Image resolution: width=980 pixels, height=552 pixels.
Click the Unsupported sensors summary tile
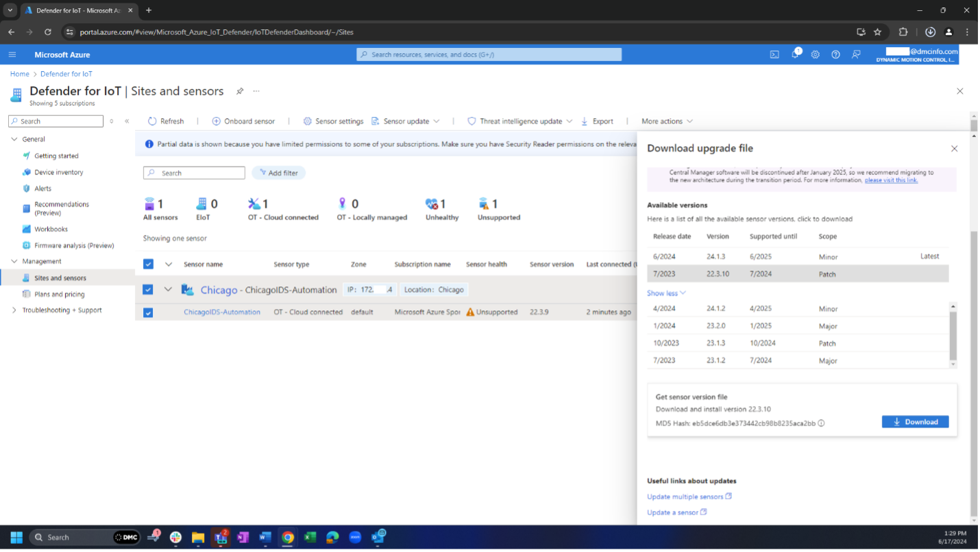click(498, 210)
